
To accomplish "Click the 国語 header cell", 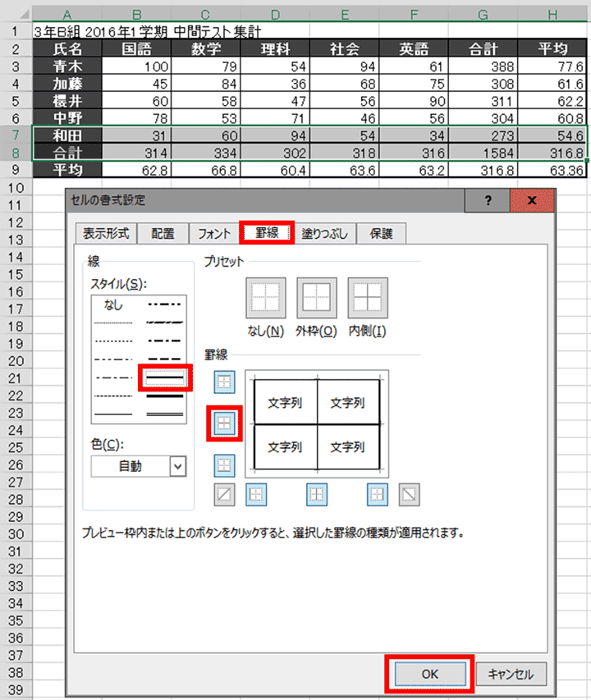I will (x=136, y=48).
